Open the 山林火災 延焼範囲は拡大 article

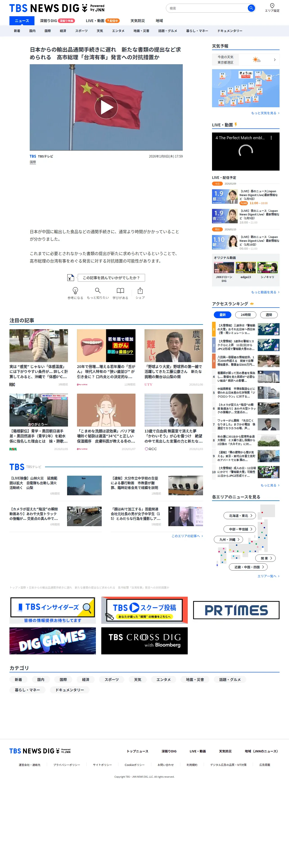pos(56,486)
